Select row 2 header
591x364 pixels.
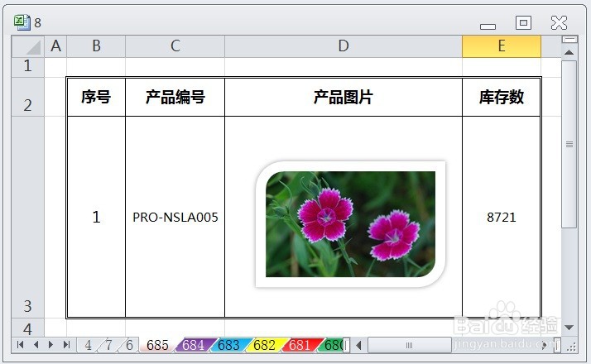[x=28, y=97]
